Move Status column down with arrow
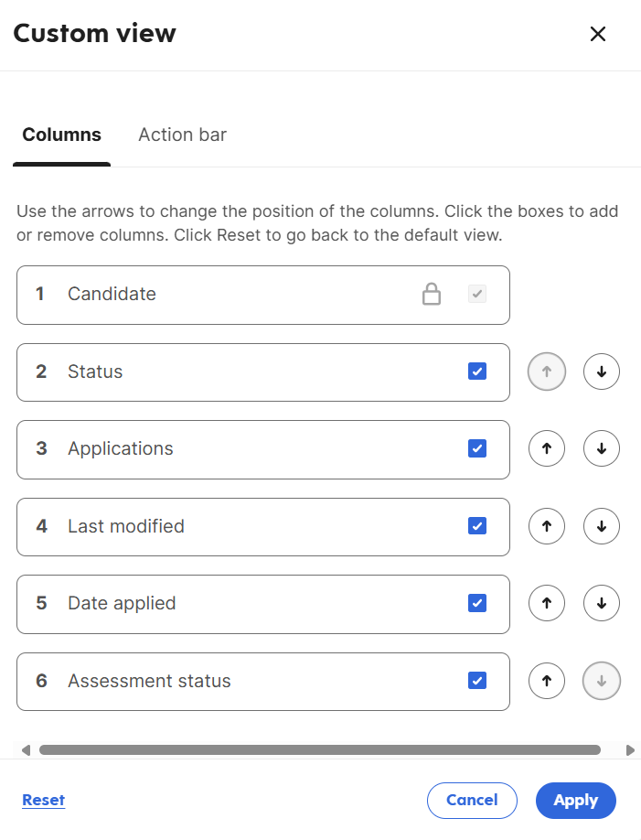The width and height of the screenshot is (641, 840). (602, 372)
